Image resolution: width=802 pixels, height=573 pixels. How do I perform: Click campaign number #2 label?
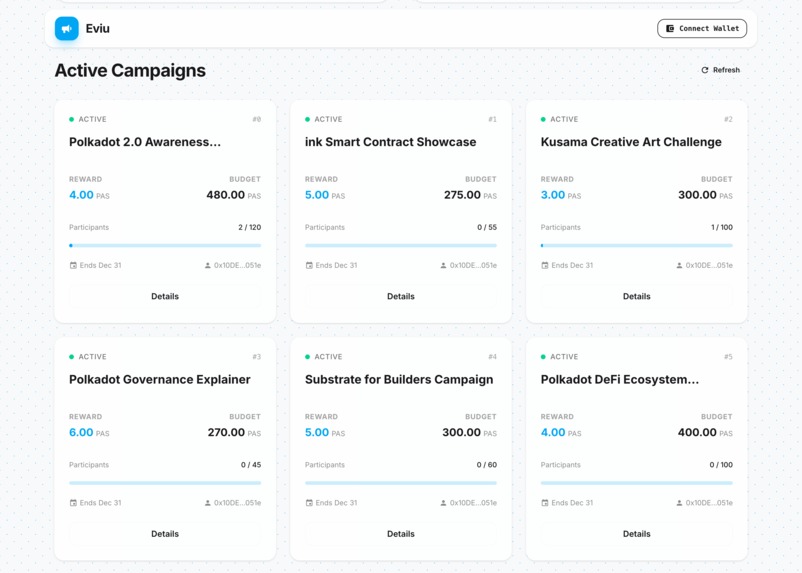[x=728, y=119]
